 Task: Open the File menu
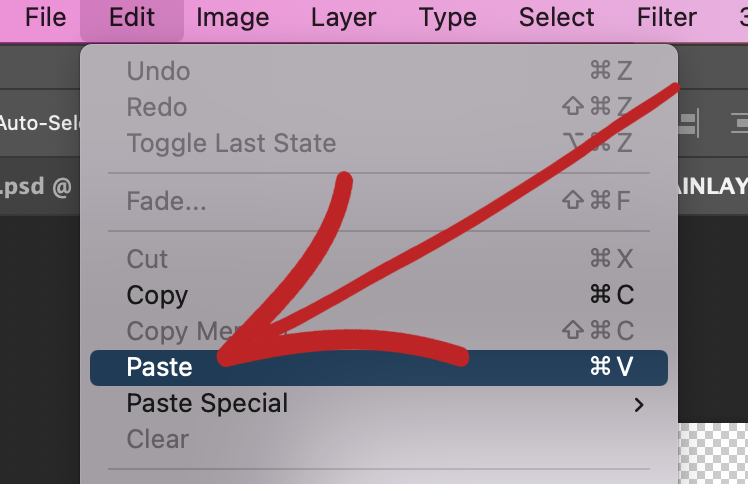pyautogui.click(x=45, y=18)
